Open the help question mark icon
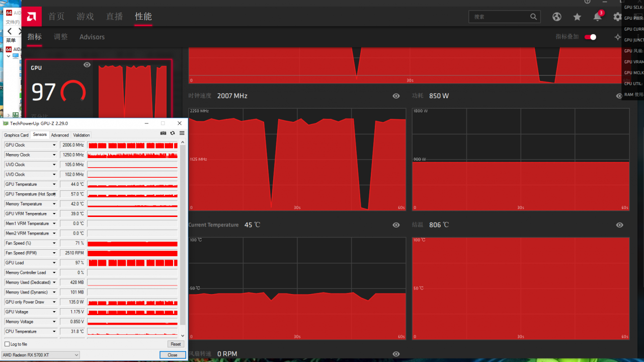The height and width of the screenshot is (362, 644). point(587,2)
